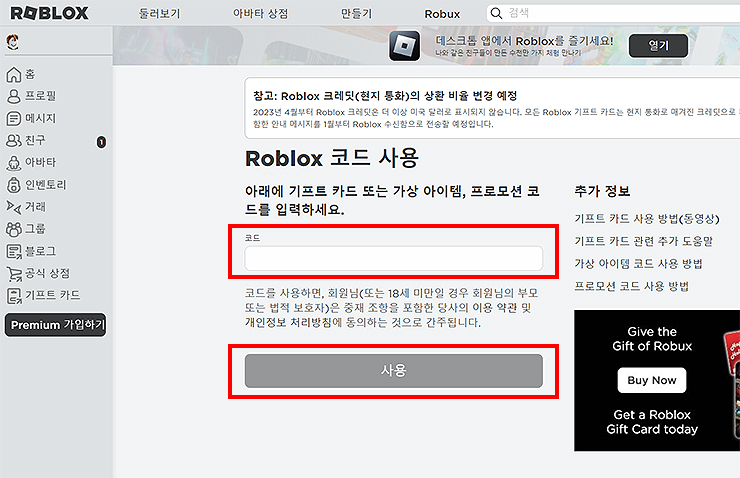Open 가상 아이템 코드 사용 방법 link
This screenshot has width=740, height=478.
tap(638, 264)
